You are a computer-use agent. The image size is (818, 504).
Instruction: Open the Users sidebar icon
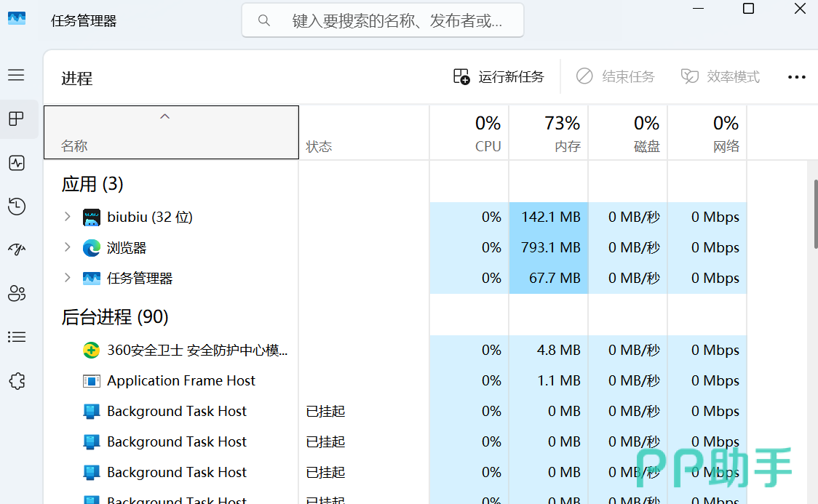tap(16, 293)
